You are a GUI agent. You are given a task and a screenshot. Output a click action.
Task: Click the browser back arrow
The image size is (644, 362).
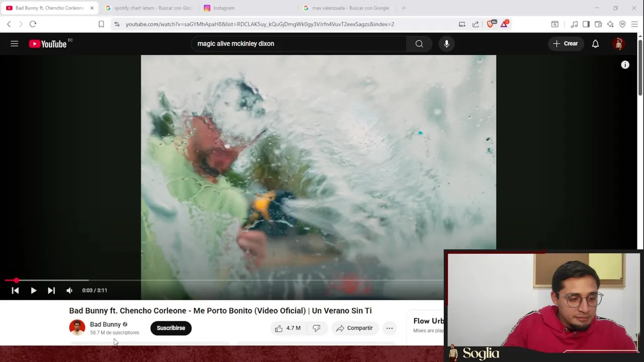point(9,24)
